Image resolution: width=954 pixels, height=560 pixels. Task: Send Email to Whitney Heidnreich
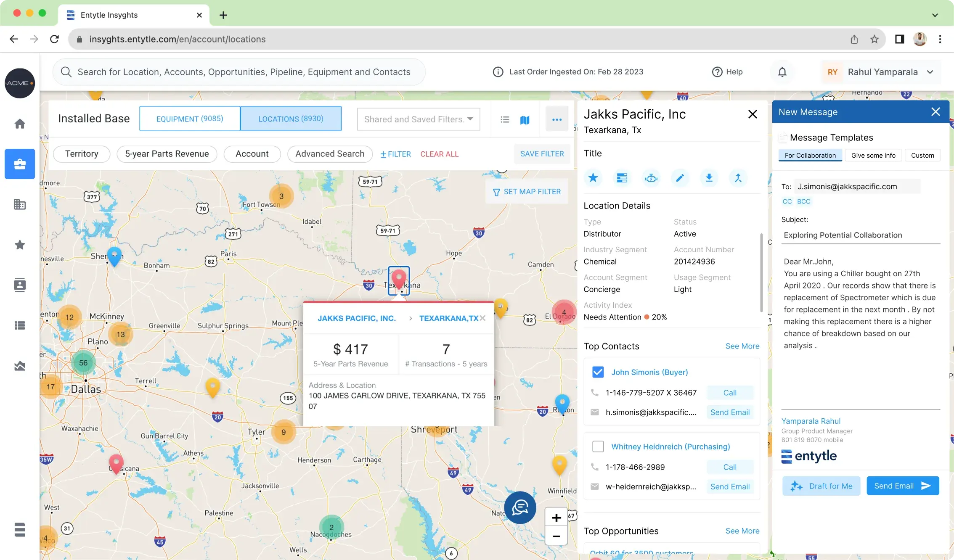click(x=730, y=487)
